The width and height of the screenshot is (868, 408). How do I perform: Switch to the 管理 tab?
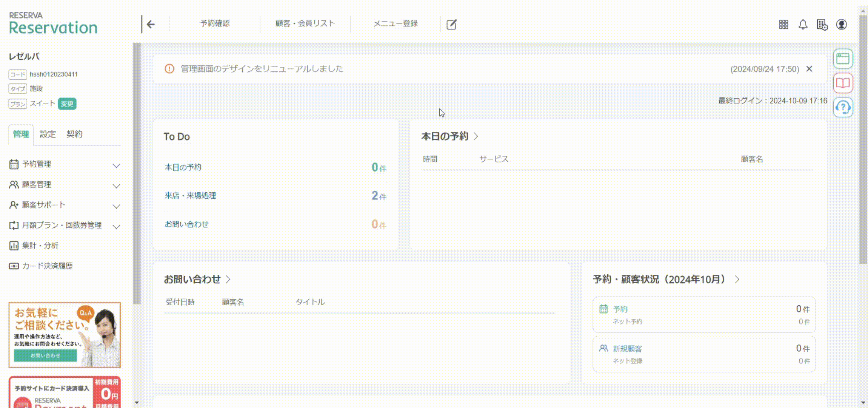click(21, 134)
